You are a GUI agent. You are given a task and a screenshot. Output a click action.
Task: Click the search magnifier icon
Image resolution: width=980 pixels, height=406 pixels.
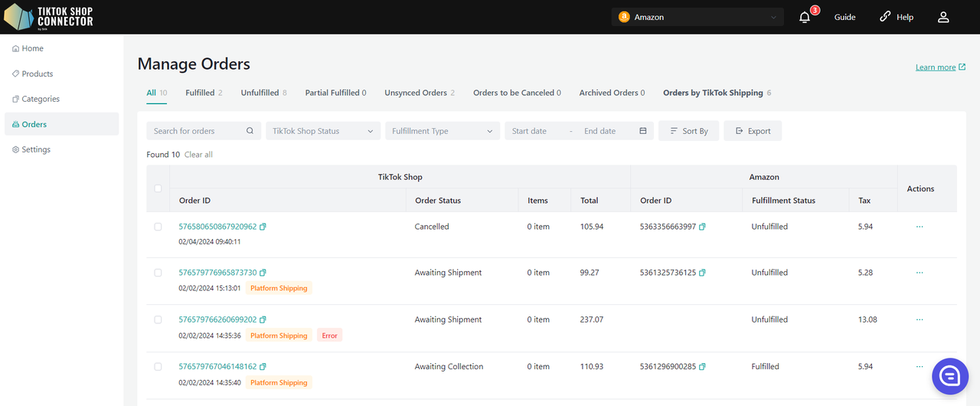(x=250, y=131)
